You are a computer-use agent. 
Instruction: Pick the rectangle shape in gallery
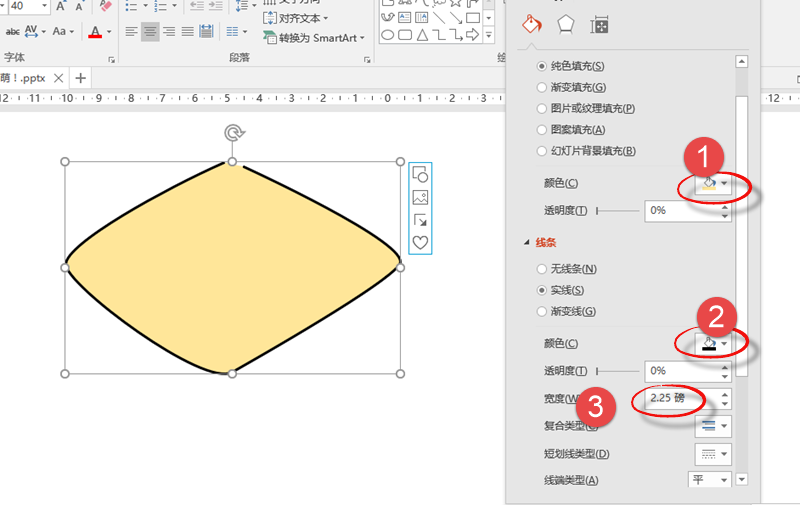click(x=473, y=18)
